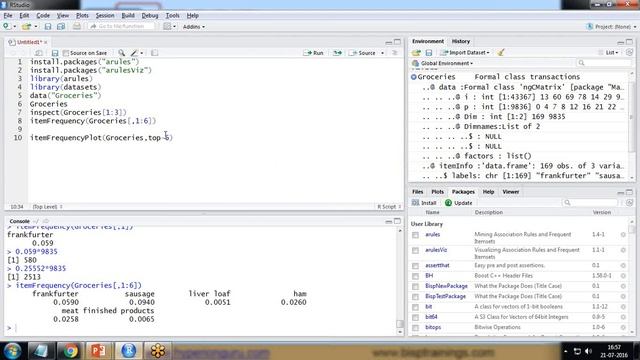This screenshot has height=360, width=640.
Task: Load workspace icon in Environment pane
Action: pos(416,53)
